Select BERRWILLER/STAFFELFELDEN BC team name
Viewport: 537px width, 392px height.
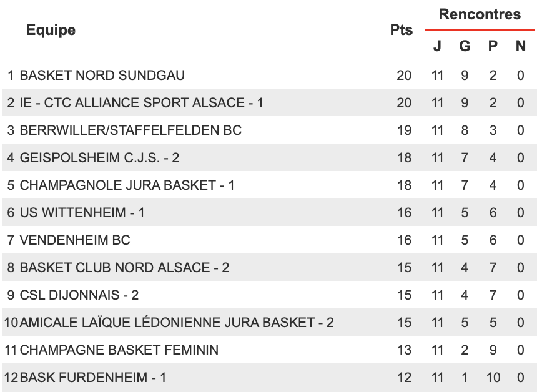coord(131,130)
